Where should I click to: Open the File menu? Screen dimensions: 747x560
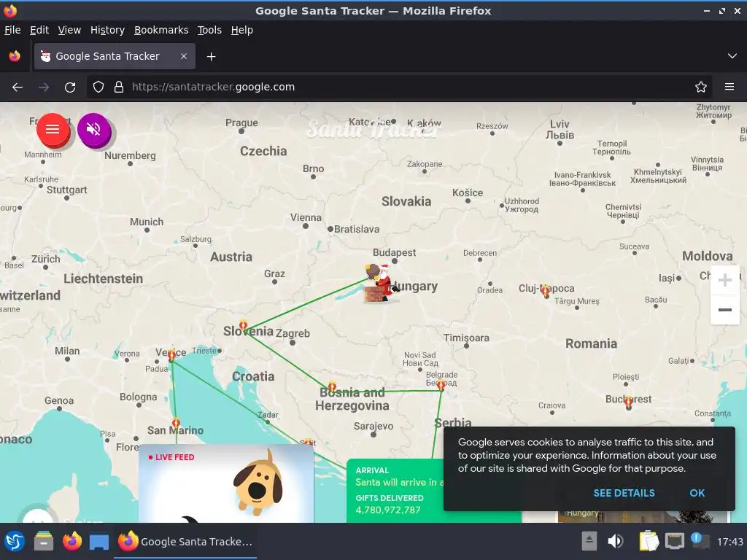pos(12,30)
